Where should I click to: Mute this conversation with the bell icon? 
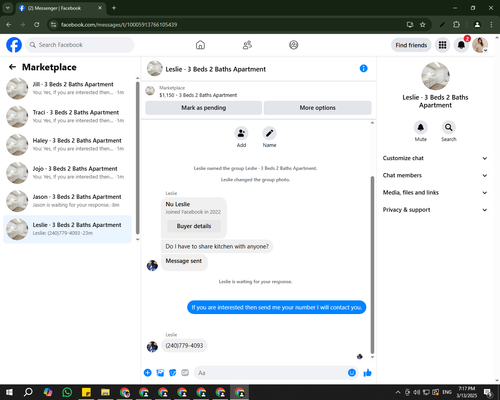pyautogui.click(x=421, y=127)
